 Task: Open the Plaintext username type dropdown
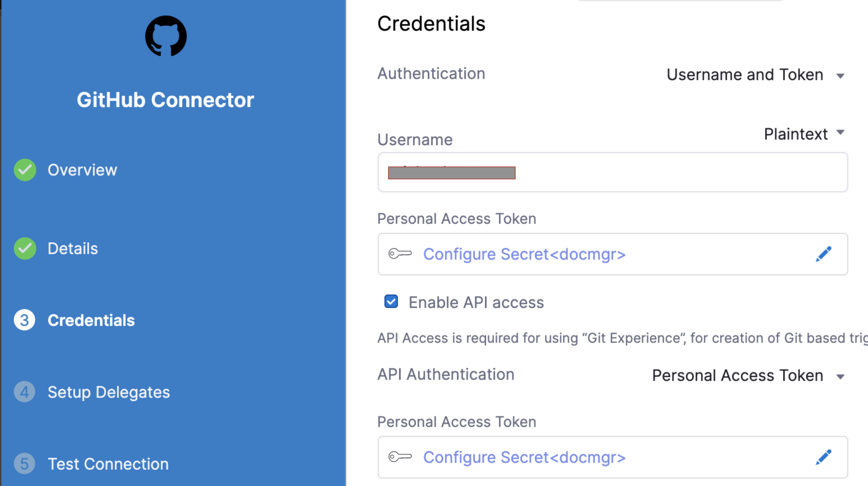pyautogui.click(x=803, y=134)
